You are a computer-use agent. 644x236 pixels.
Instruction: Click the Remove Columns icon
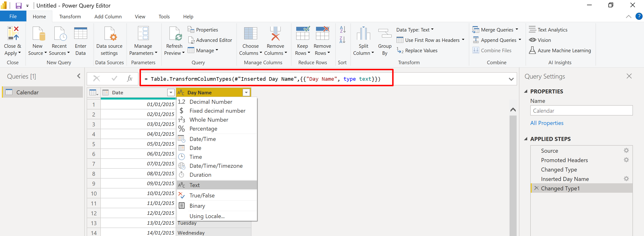click(x=275, y=33)
